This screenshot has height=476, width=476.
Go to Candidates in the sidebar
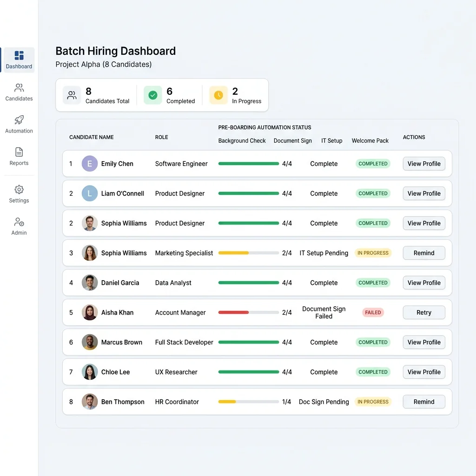[19, 93]
